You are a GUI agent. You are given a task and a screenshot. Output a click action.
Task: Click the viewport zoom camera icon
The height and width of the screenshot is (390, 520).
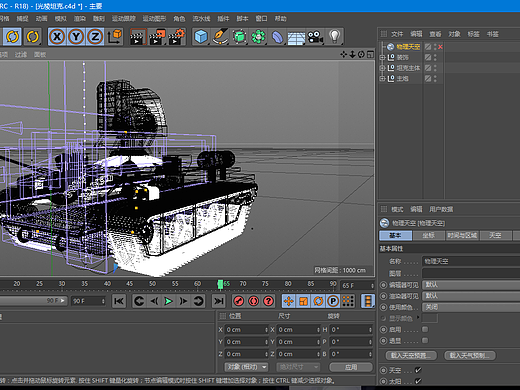click(352, 54)
